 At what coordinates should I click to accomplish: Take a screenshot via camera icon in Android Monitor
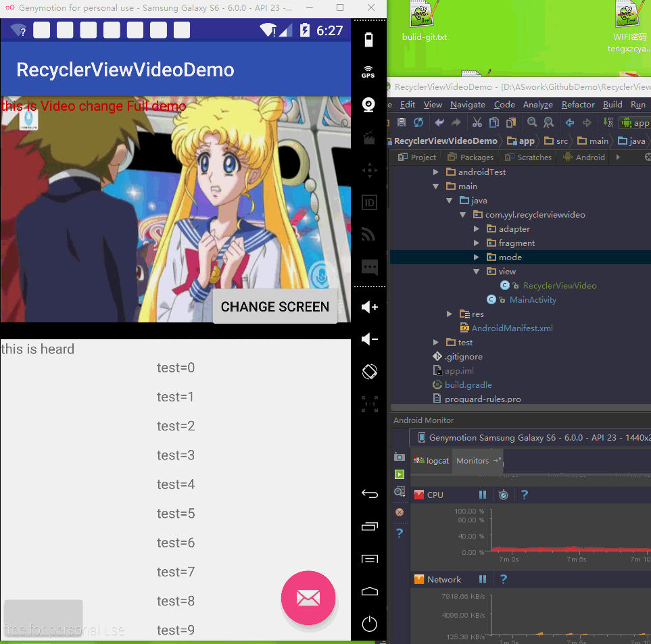400,457
